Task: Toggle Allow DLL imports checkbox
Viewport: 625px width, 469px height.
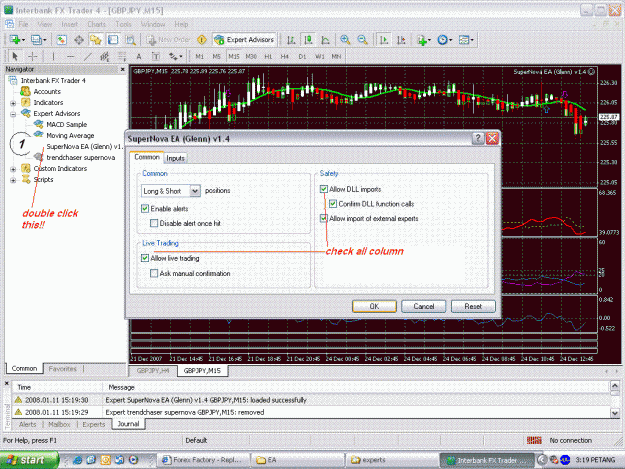Action: tap(324, 189)
